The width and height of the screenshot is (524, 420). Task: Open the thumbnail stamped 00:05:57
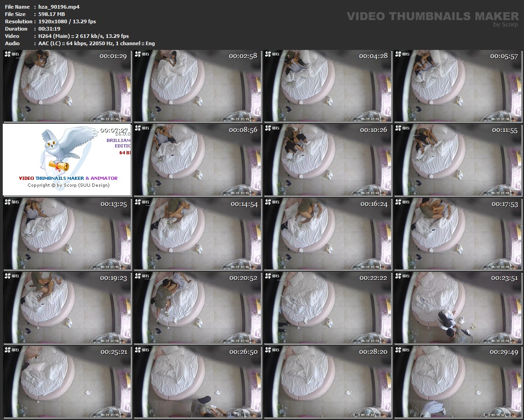[458, 86]
